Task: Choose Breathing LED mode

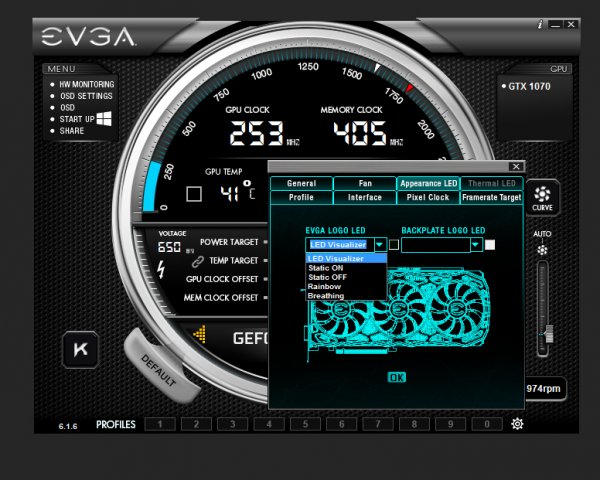Action: pos(346,296)
